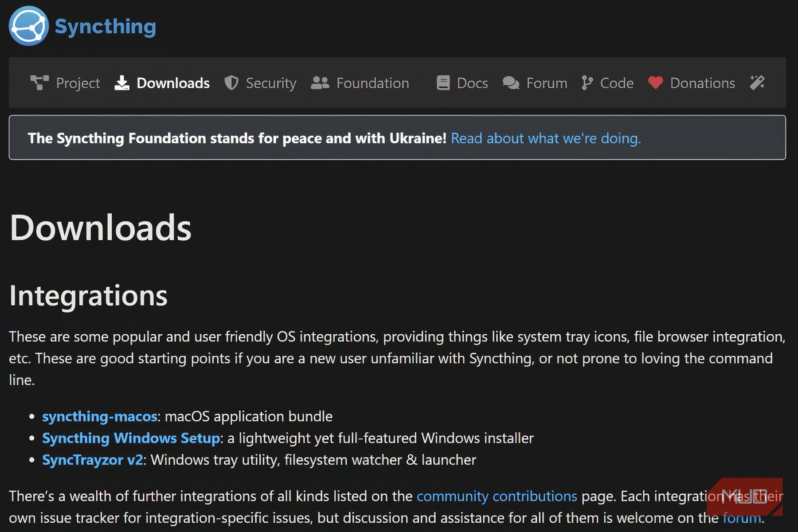Screen dimensions: 798x532
Task: Click the Project diagram icon
Action: pos(39,83)
